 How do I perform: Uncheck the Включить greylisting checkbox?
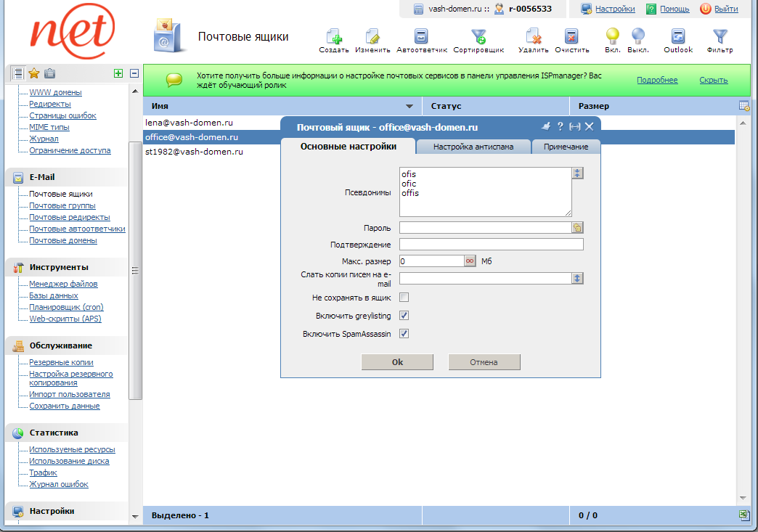click(404, 316)
